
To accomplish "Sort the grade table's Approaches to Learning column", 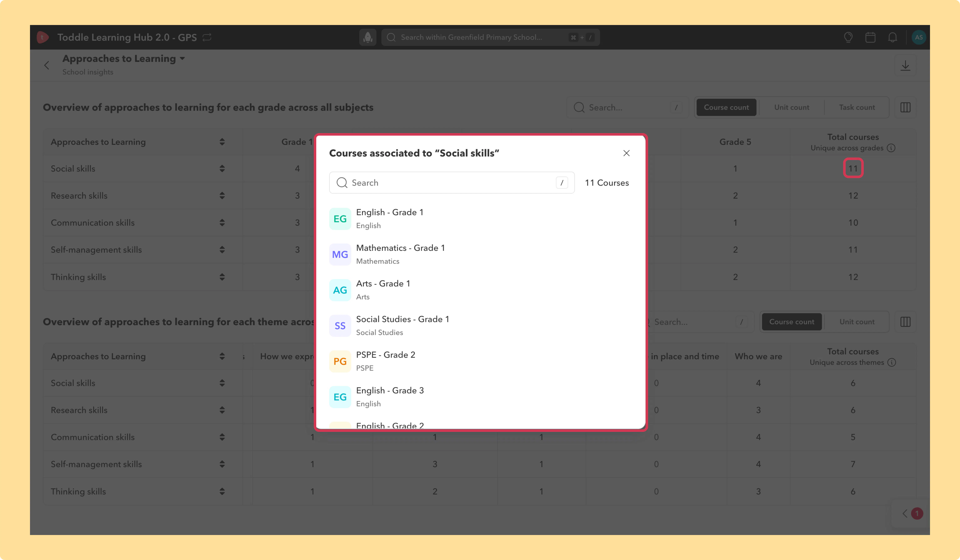I will coord(222,142).
